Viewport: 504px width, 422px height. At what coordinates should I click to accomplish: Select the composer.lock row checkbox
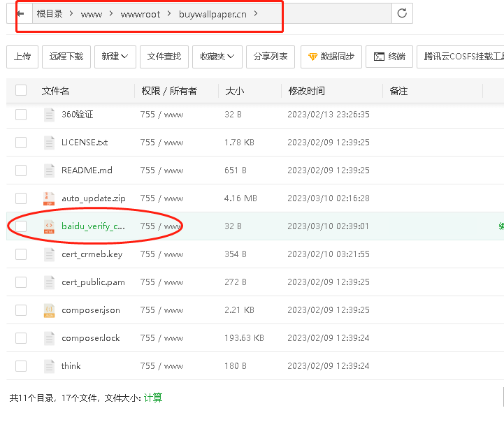coord(21,338)
